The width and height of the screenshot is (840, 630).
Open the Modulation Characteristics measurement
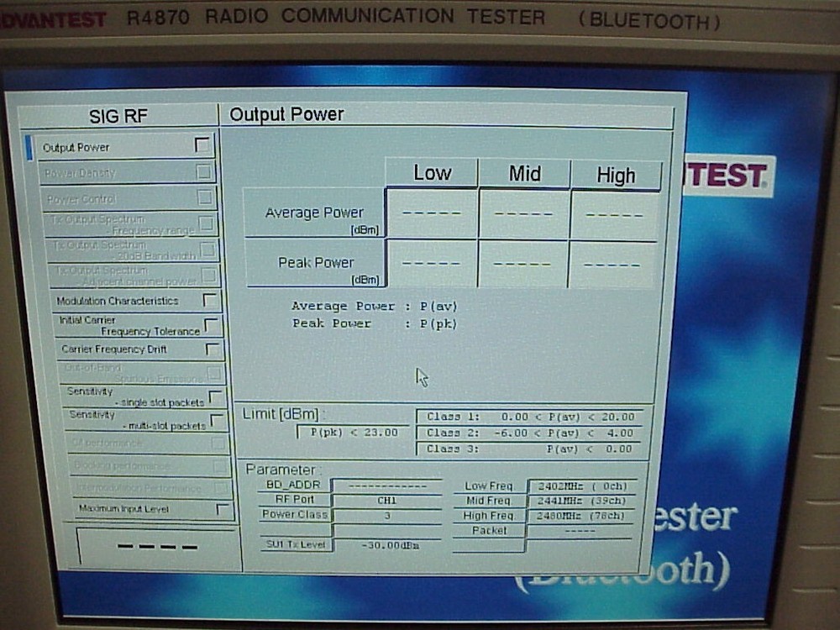[x=118, y=300]
